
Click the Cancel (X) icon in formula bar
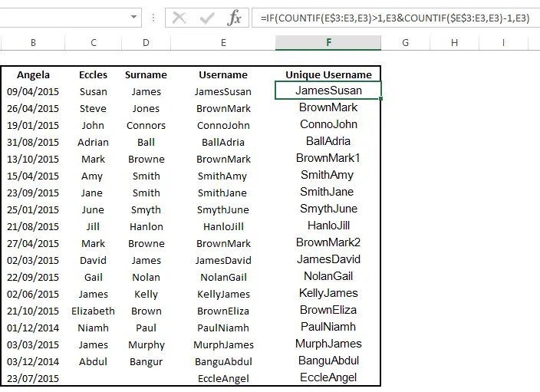tap(179, 18)
